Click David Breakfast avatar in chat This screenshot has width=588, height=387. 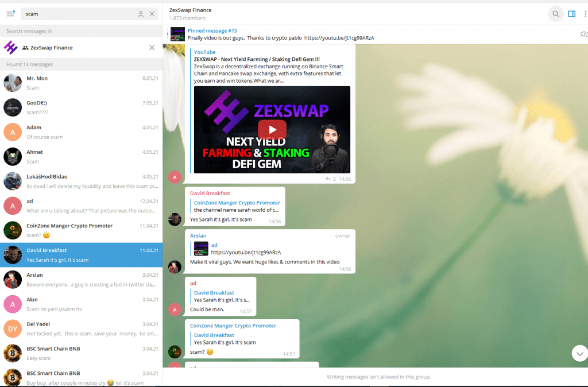coord(175,219)
